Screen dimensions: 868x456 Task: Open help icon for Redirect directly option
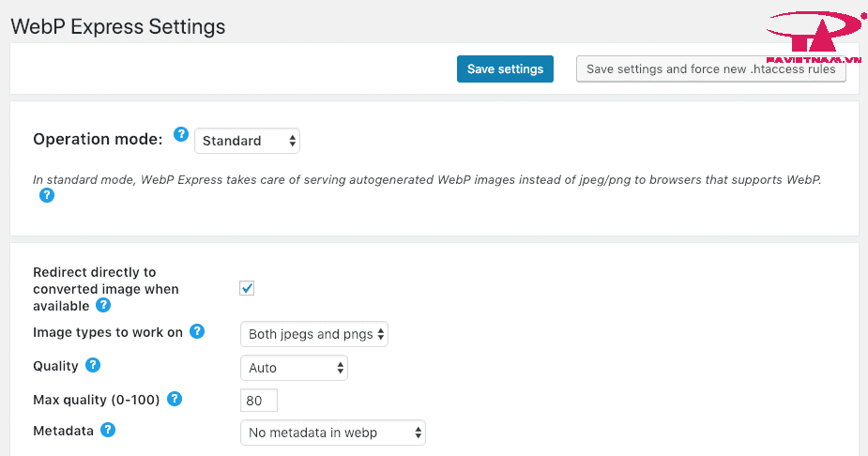tap(103, 305)
